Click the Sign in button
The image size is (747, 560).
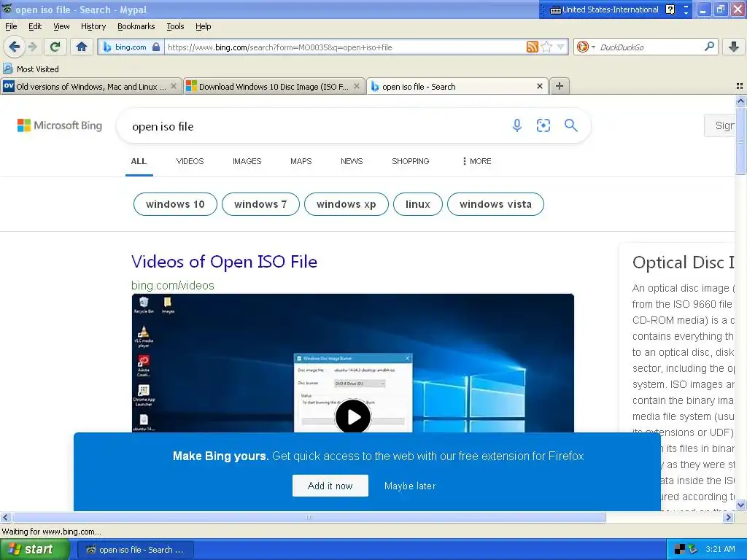(720, 125)
